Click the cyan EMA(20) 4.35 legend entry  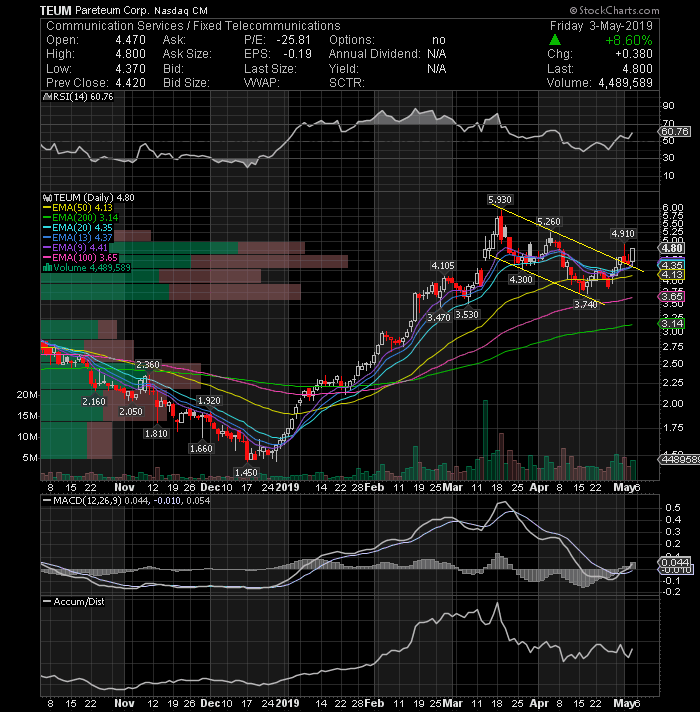tap(82, 227)
